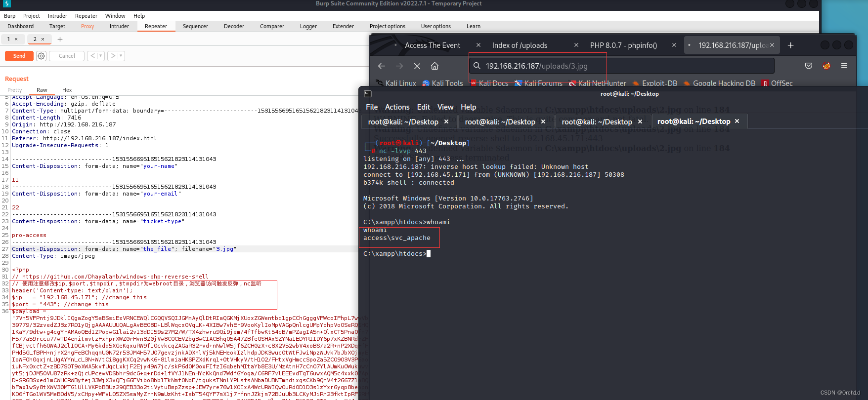Open Repeater settings gear icon
This screenshot has width=868, height=400.
point(42,56)
